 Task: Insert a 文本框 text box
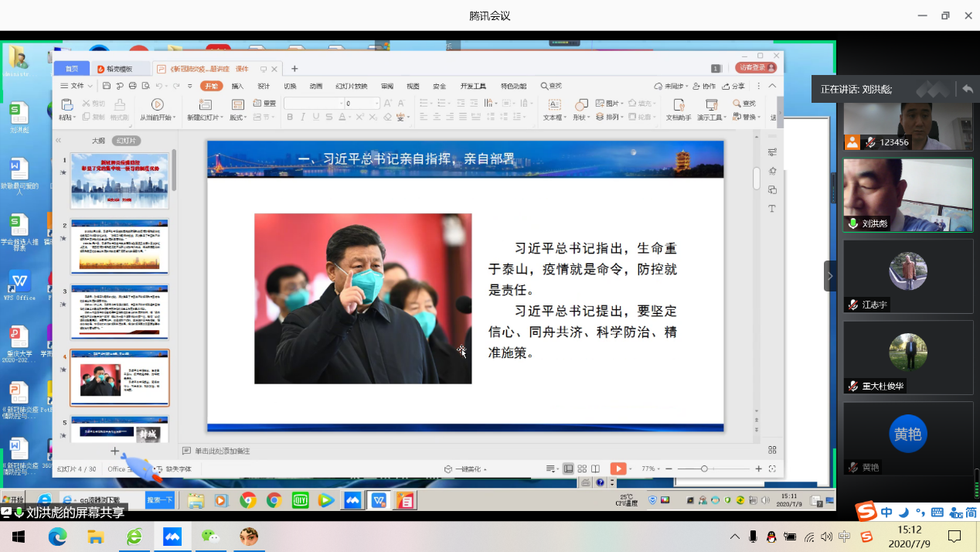[x=553, y=104]
